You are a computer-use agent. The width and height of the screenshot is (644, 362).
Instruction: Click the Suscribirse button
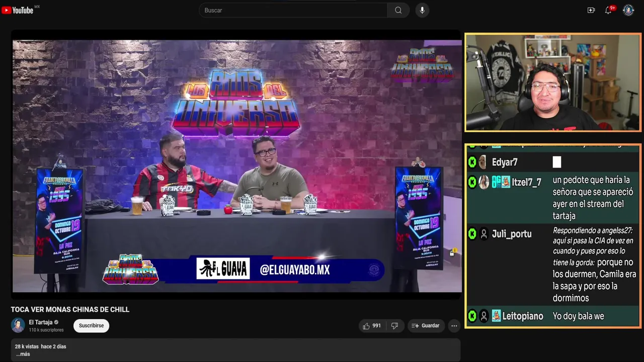tap(91, 326)
